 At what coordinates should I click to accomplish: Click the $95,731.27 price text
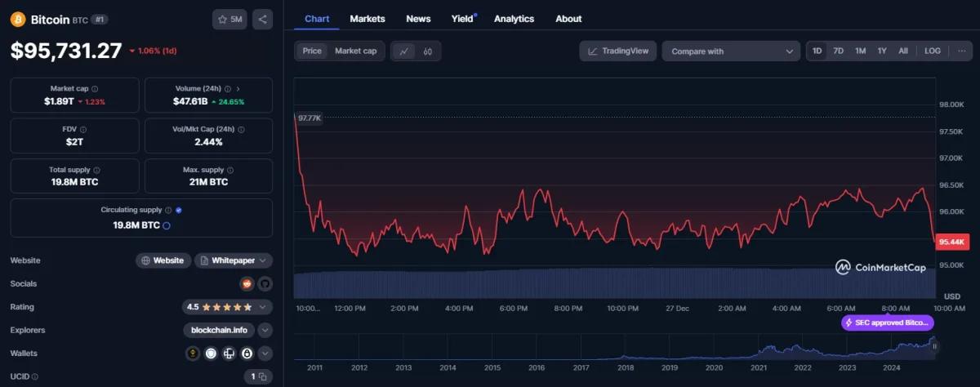click(66, 51)
